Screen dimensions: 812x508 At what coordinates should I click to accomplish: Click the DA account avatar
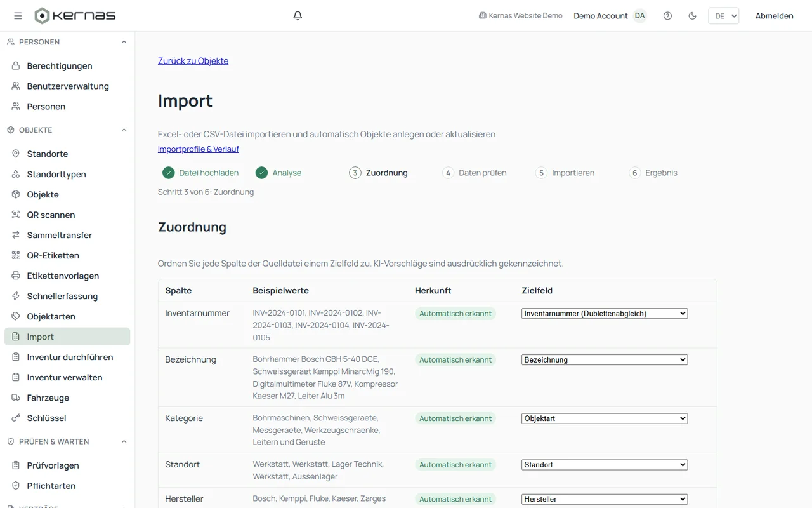click(x=639, y=16)
